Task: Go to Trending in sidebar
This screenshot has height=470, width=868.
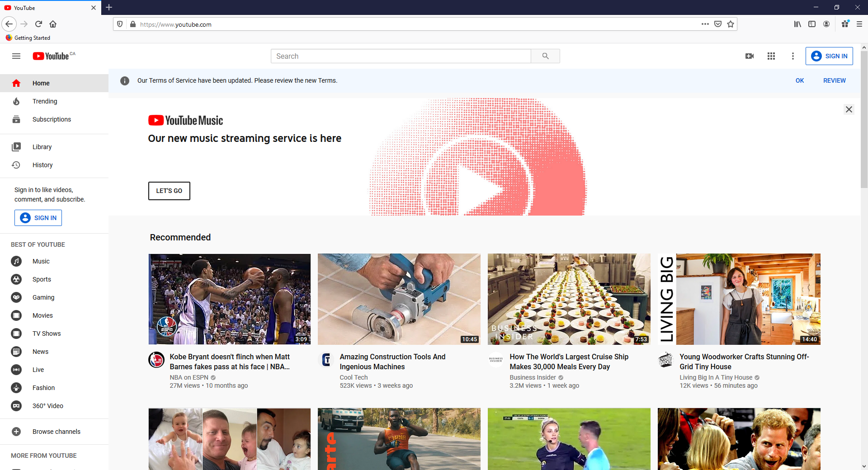Action: pos(45,101)
